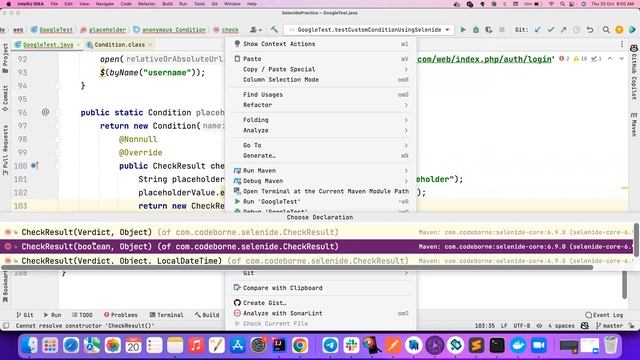Expand the Refactor submenu
Screen dimensions: 640x360
click(x=321, y=105)
